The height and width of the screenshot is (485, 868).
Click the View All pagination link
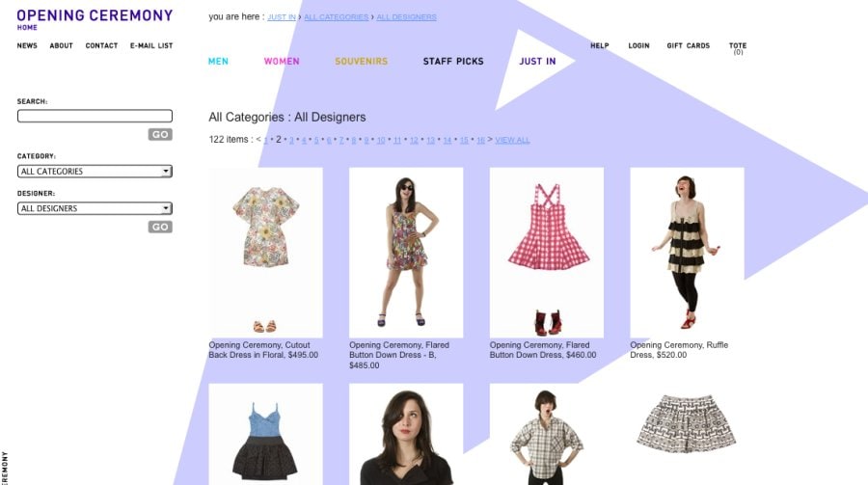(512, 141)
